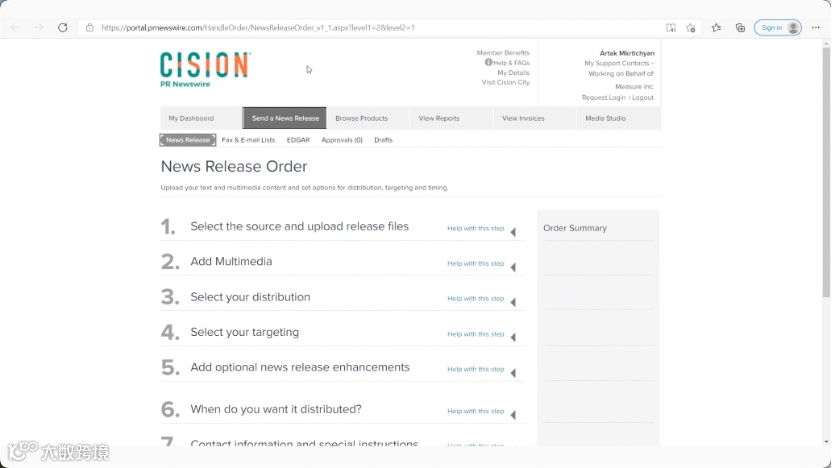Click the Request Login link
Screen dimensions: 832x468
pyautogui.click(x=604, y=98)
